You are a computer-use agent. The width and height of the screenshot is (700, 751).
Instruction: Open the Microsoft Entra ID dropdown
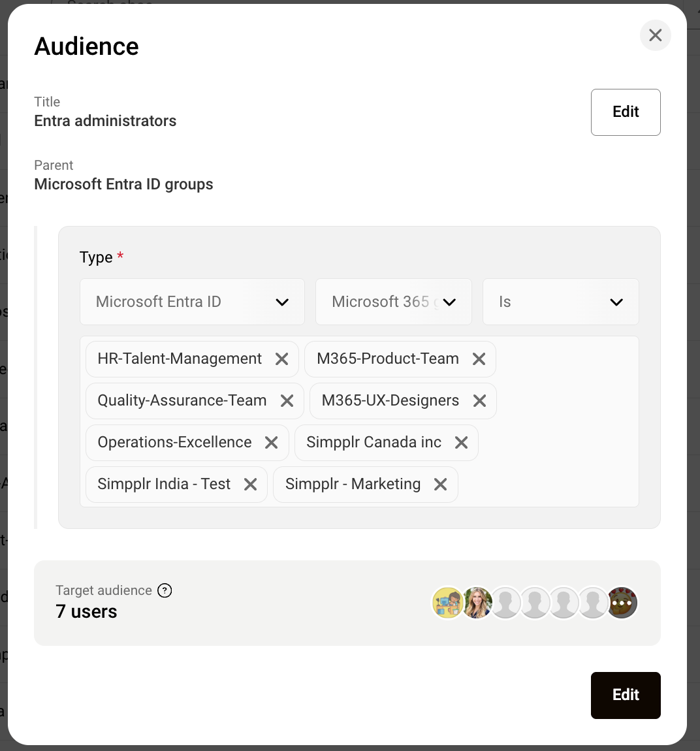click(192, 302)
